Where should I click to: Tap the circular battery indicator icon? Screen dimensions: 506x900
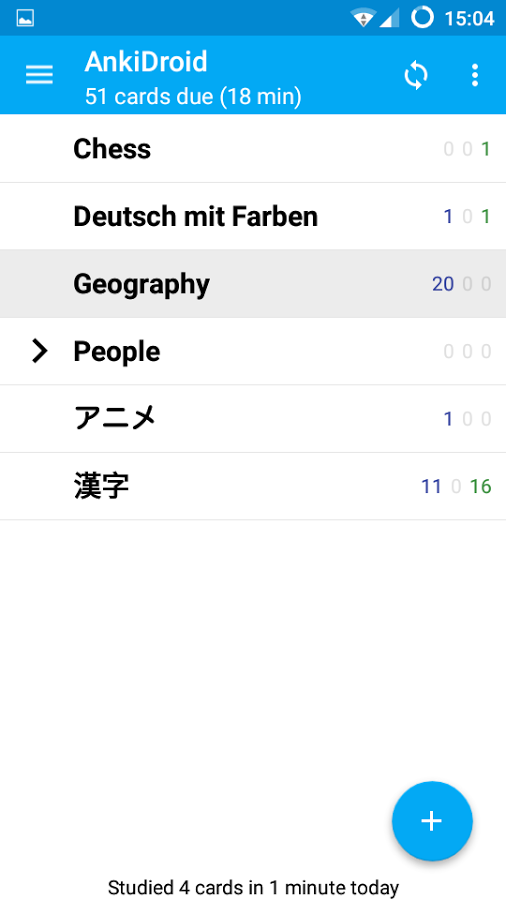(x=422, y=18)
